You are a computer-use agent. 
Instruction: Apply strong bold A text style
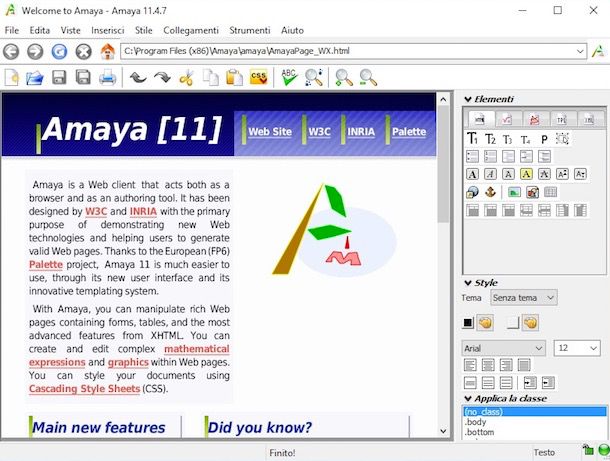(472, 174)
